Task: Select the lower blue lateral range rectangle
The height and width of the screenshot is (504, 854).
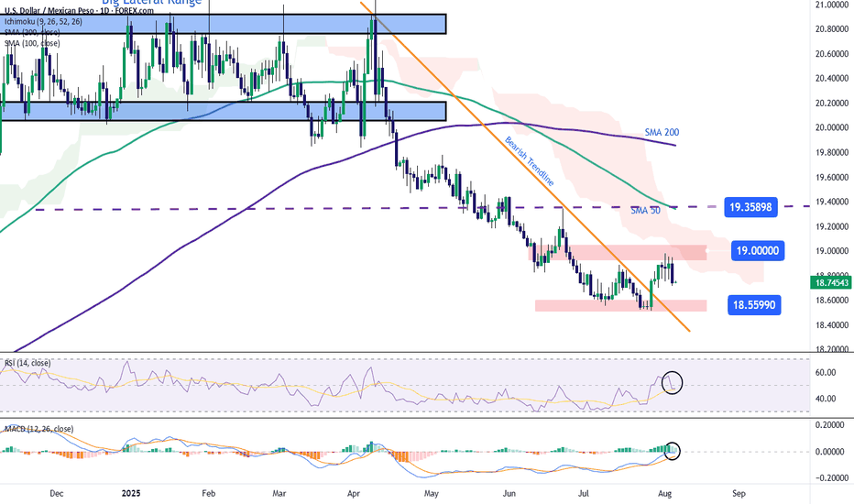Action: [x=223, y=111]
